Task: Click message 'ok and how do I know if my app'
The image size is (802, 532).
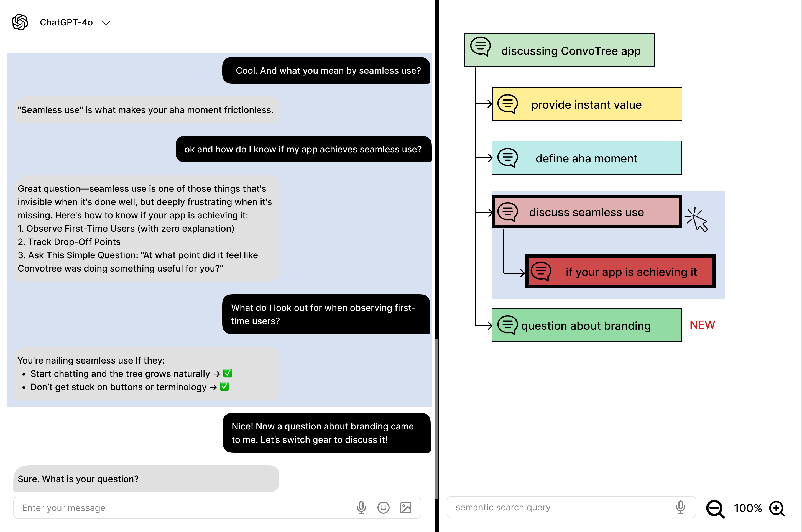Action: (303, 149)
